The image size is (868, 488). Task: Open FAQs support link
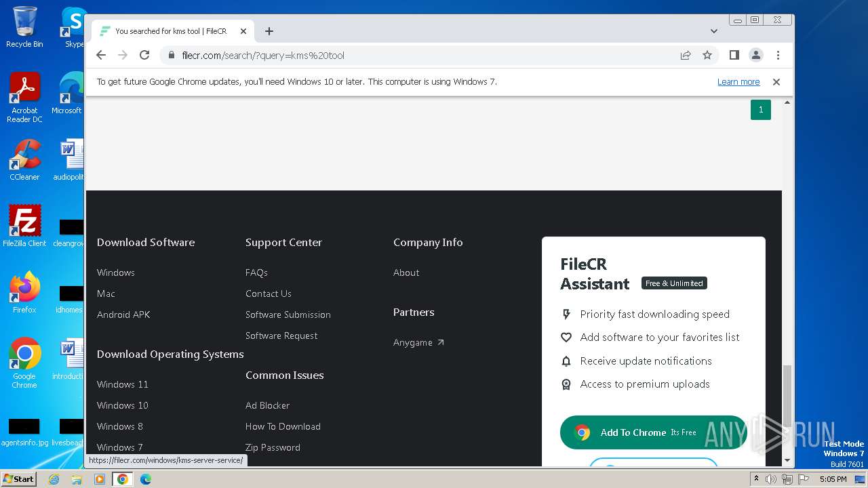(x=256, y=272)
